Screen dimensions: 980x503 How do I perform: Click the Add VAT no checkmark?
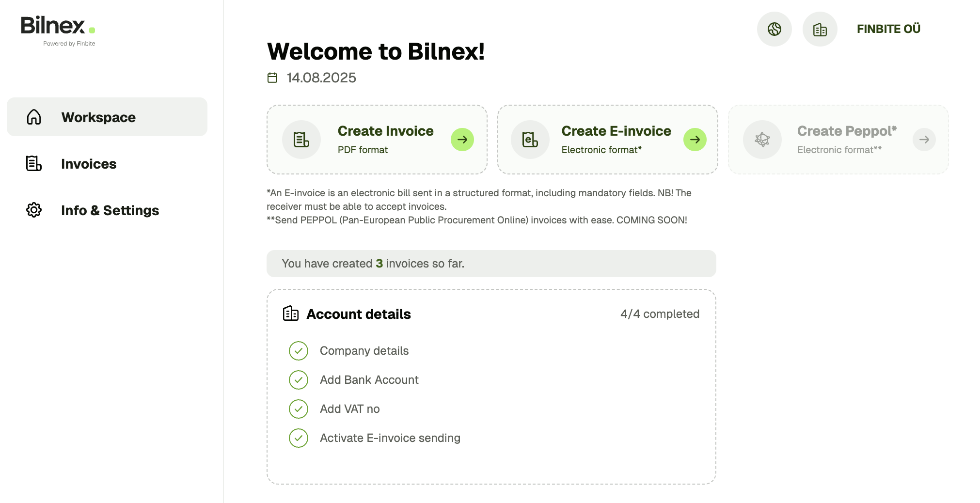[299, 409]
